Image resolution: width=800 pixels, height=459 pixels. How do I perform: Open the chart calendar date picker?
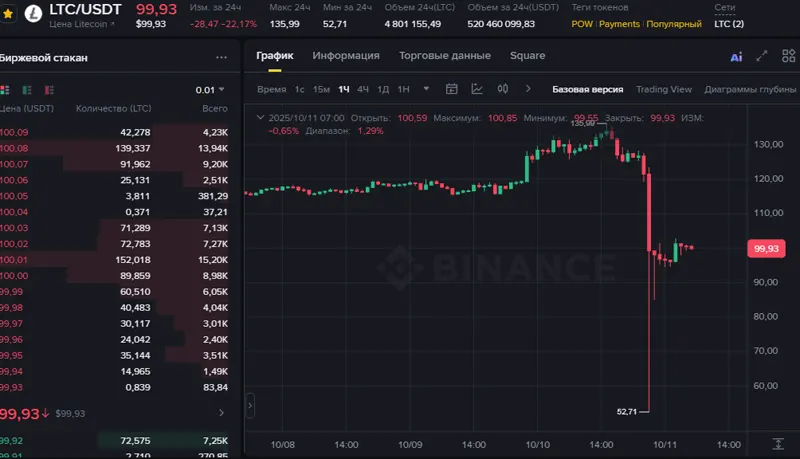click(451, 89)
